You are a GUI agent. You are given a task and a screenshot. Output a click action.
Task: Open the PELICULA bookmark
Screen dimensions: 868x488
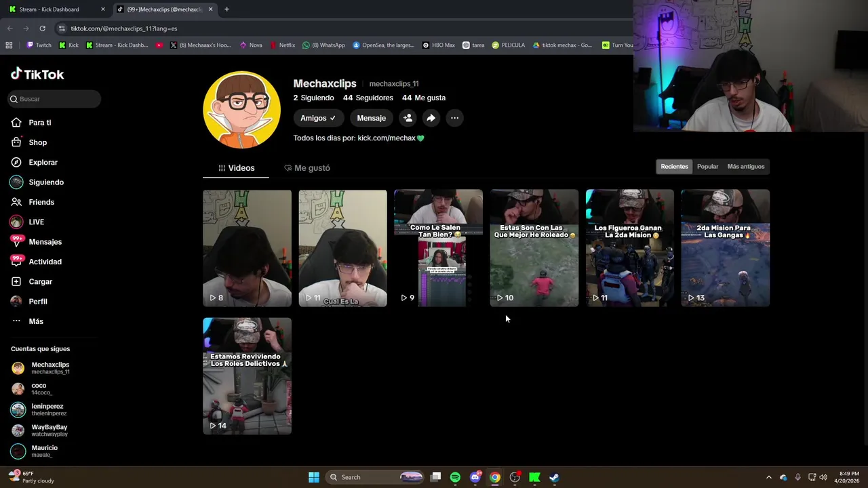pyautogui.click(x=509, y=45)
